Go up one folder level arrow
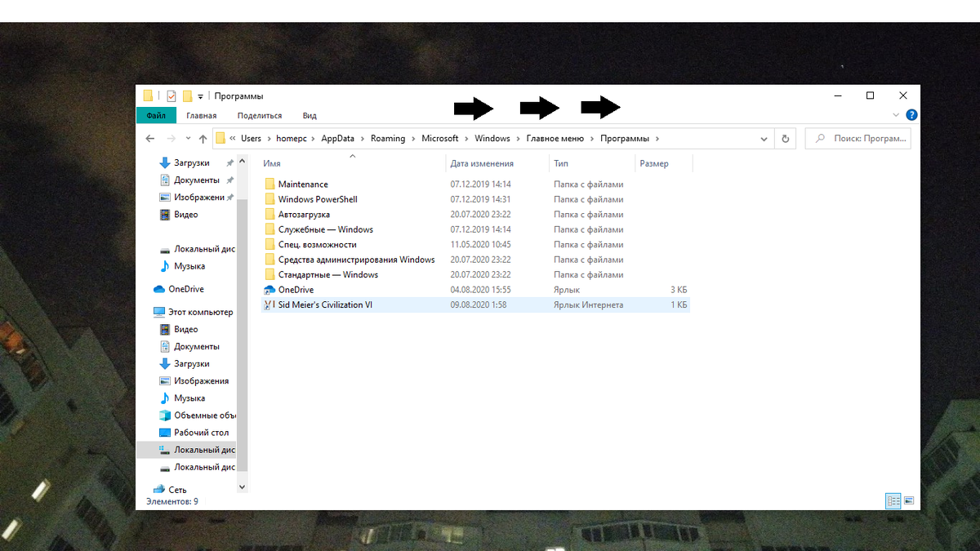This screenshot has height=551, width=980. (203, 139)
